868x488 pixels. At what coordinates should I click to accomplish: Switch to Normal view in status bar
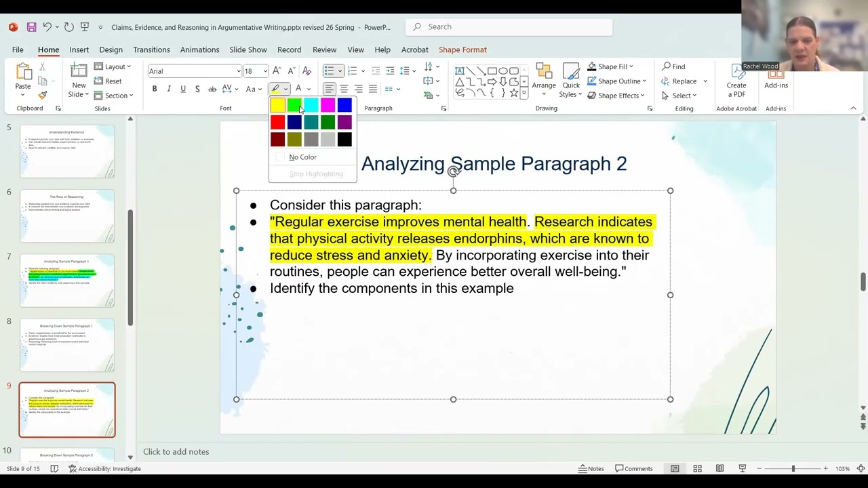click(x=675, y=468)
